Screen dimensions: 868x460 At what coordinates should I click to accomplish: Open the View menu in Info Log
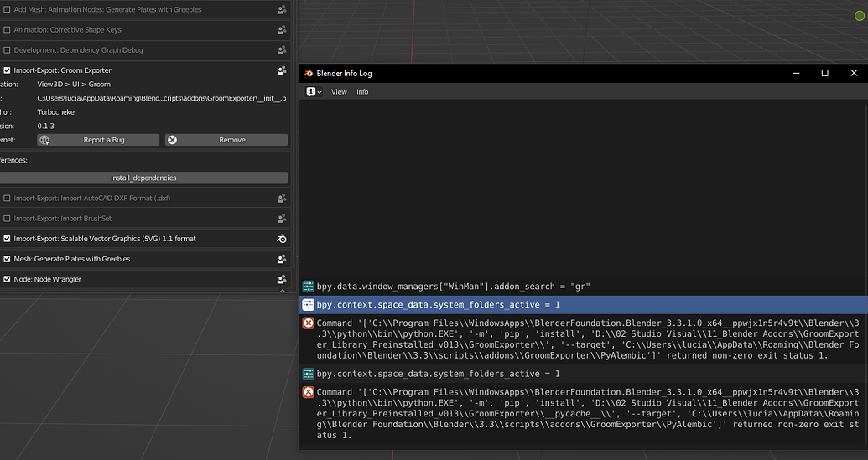[x=339, y=92]
